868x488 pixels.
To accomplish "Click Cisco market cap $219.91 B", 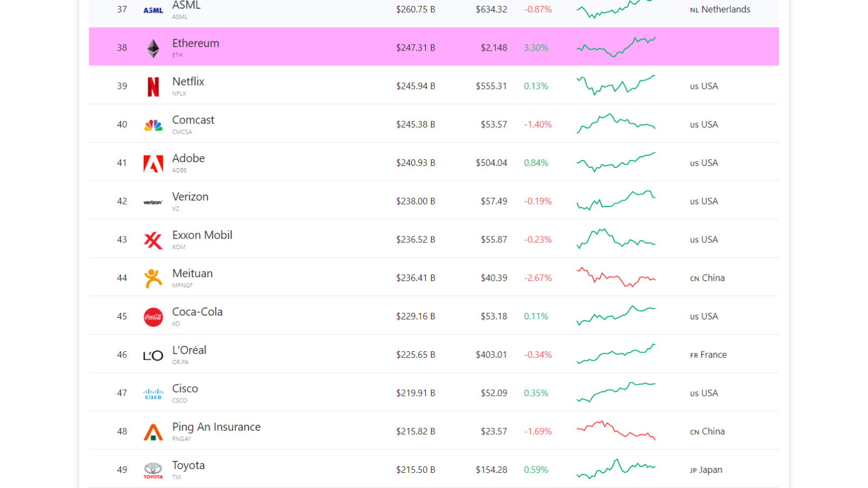I will 416,393.
